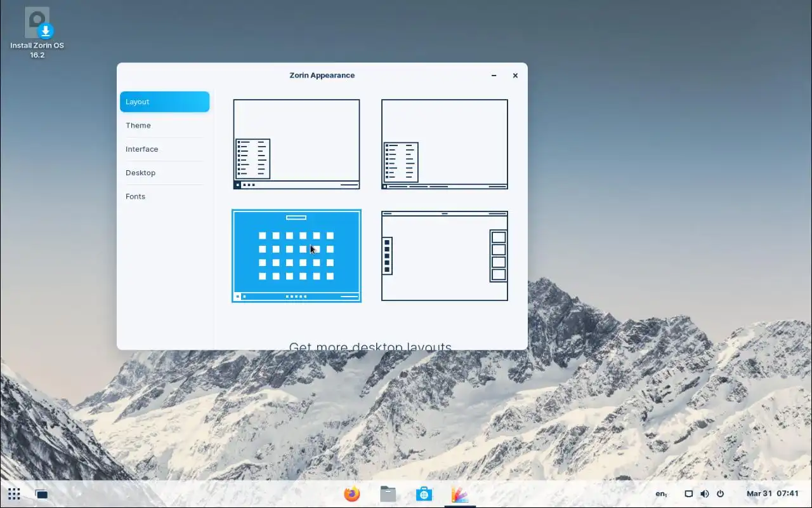Select the highlighted app grid layout

coord(296,256)
